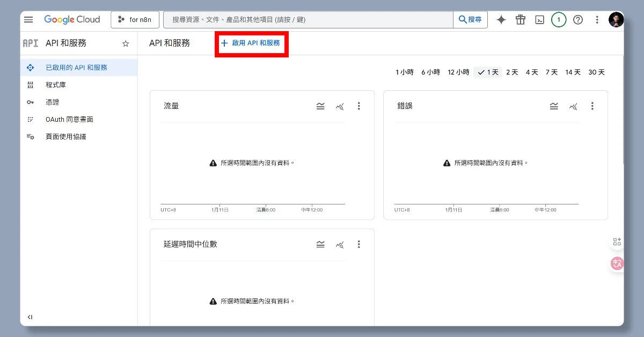Image resolution: width=644 pixels, height=337 pixels.
Task: Click the API logo icon in sidebar header
Action: [31, 43]
